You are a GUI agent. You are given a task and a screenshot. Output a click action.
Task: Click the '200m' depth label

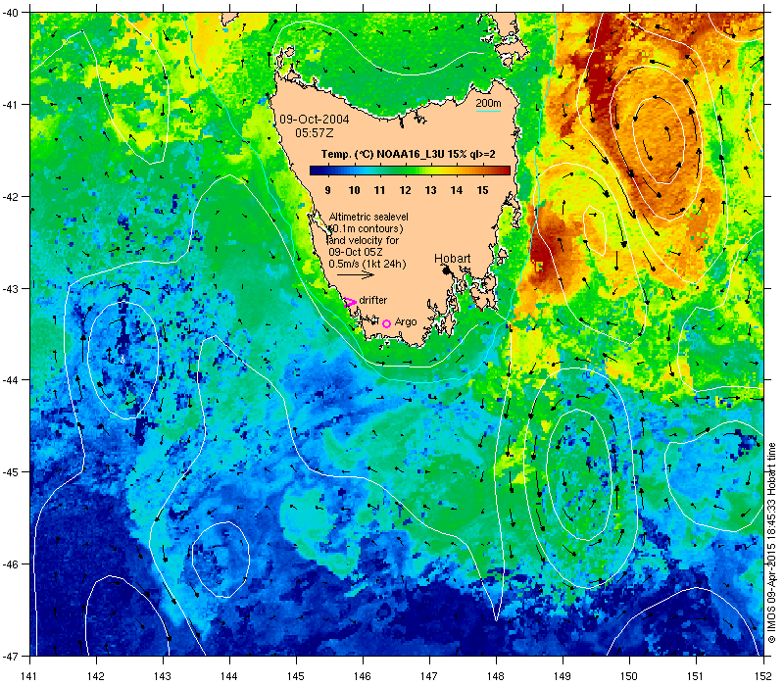(x=488, y=103)
